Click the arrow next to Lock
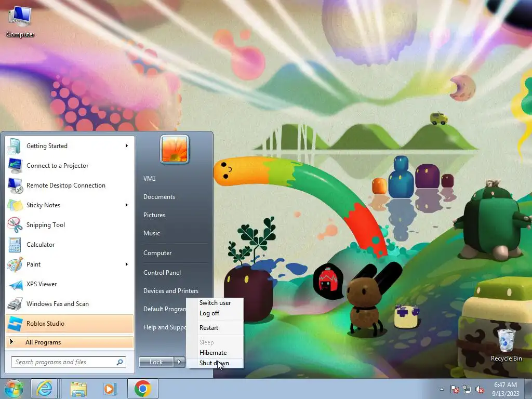The width and height of the screenshot is (532, 399). coord(179,362)
